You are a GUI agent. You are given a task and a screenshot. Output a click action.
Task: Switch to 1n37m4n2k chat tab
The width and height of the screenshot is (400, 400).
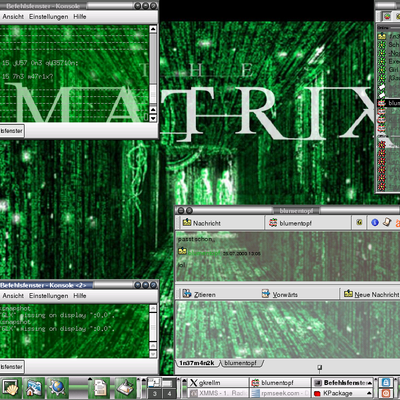point(197,363)
